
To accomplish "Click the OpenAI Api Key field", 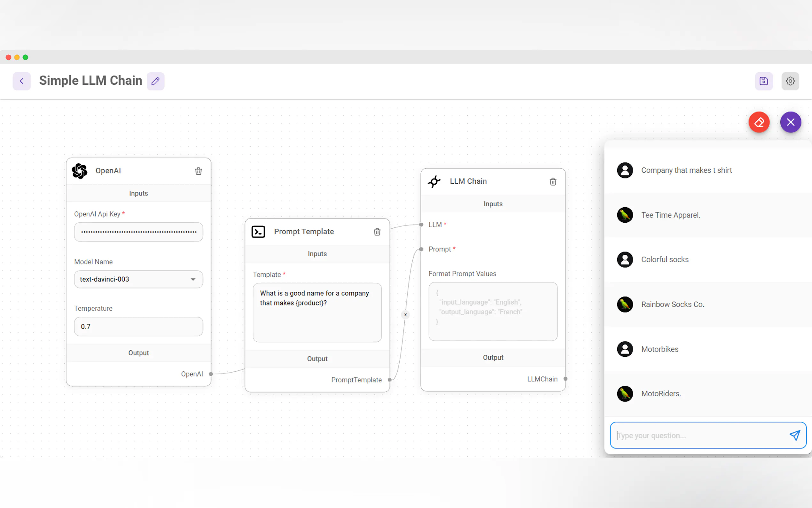I will coord(138,232).
